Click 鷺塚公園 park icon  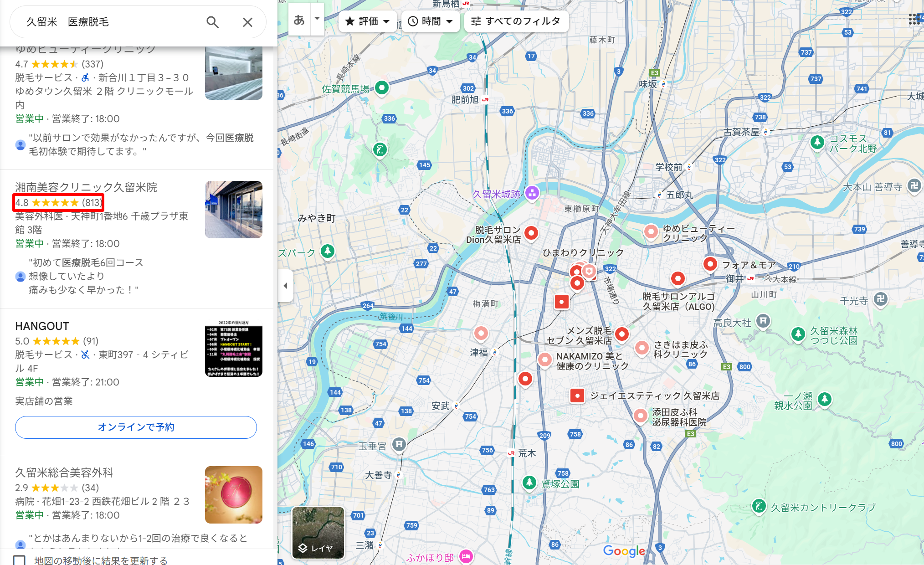pos(529,483)
